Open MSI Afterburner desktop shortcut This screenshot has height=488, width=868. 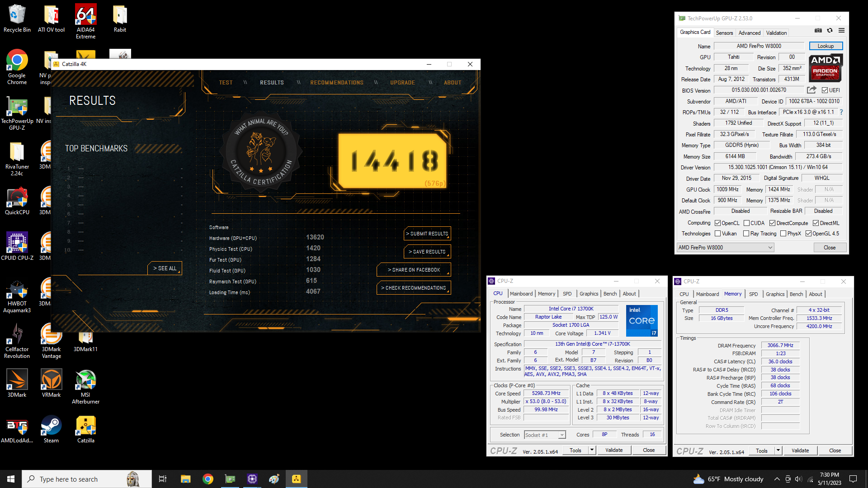85,387
